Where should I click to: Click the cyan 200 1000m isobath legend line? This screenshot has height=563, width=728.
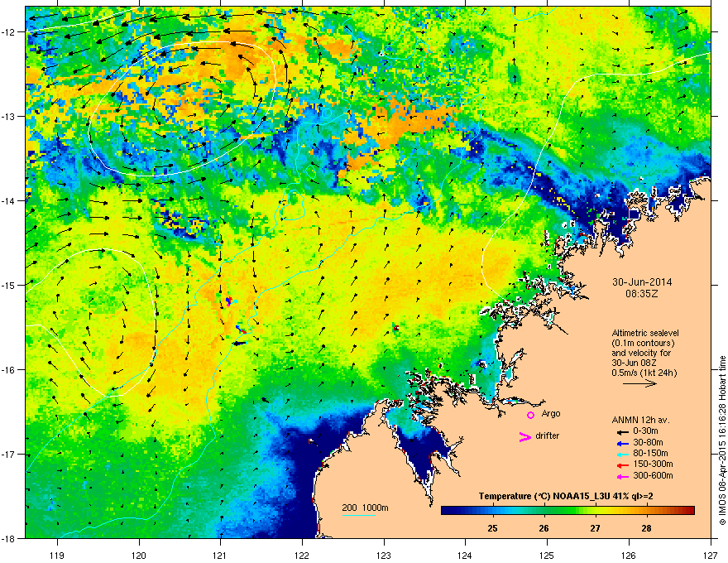click(x=359, y=515)
